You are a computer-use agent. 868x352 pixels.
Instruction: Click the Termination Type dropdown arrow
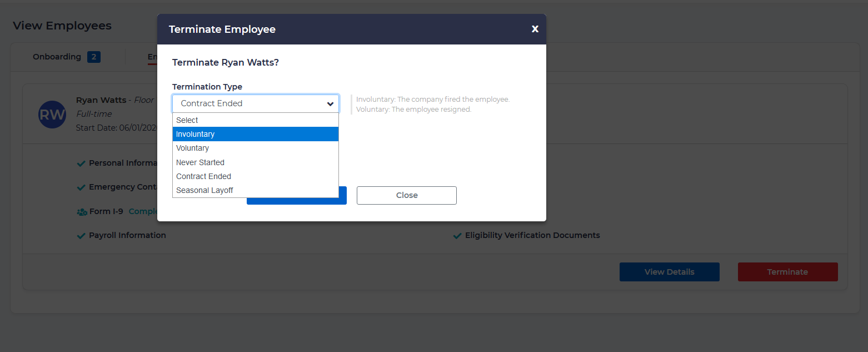tap(330, 104)
